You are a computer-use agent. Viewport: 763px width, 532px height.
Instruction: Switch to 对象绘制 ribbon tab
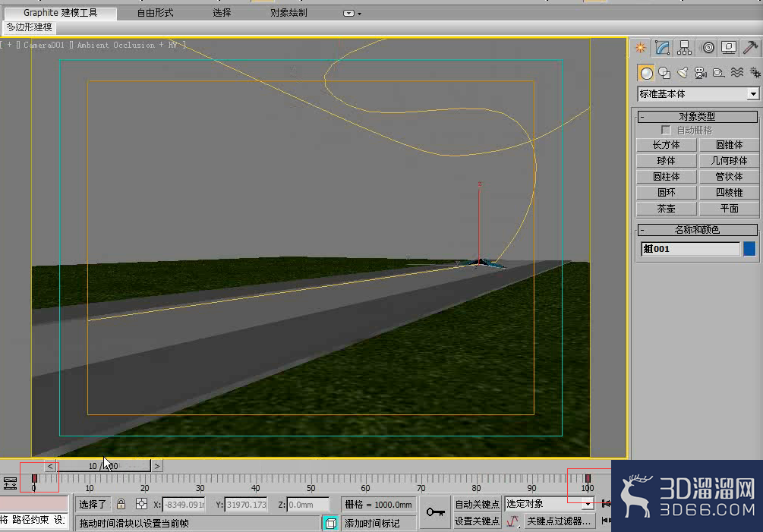click(x=288, y=13)
